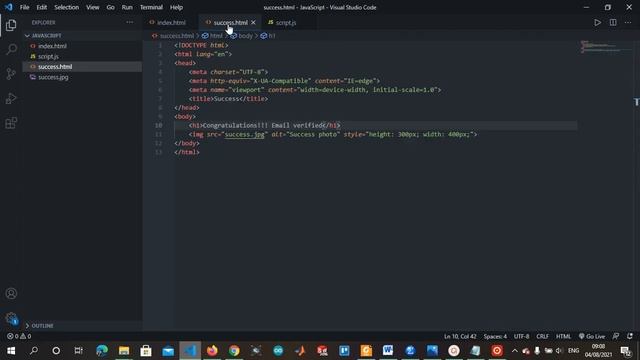Open Trello from taskbar
Image resolution: width=640 pixels, height=360 pixels.
pos(344,351)
